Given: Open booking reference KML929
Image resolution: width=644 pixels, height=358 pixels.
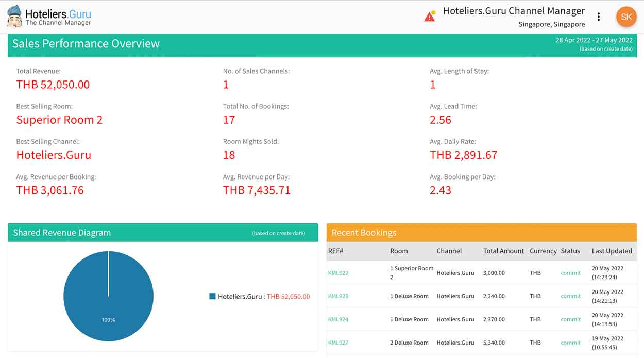Looking at the screenshot, I should [338, 273].
